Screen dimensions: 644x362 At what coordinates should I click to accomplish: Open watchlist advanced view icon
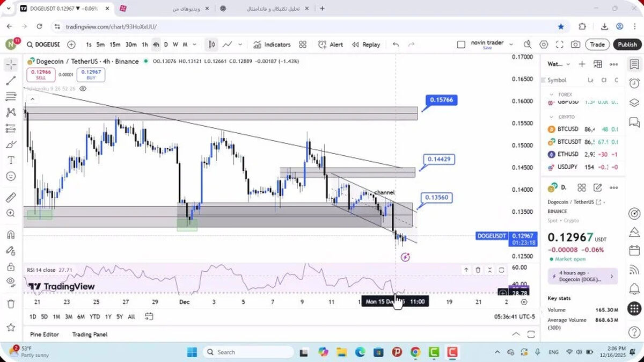(x=598, y=64)
